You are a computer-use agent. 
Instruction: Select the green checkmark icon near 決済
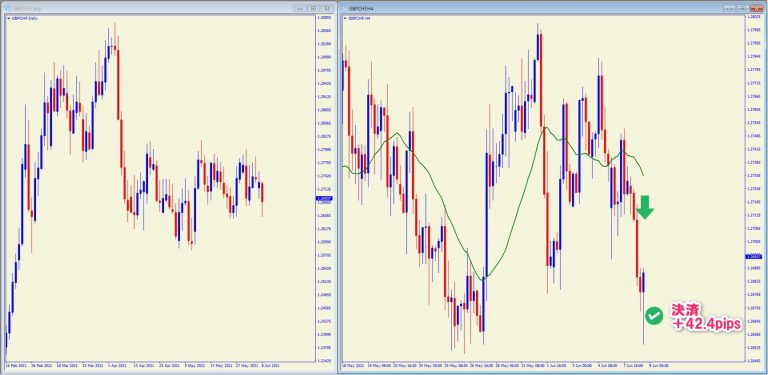coord(653,316)
